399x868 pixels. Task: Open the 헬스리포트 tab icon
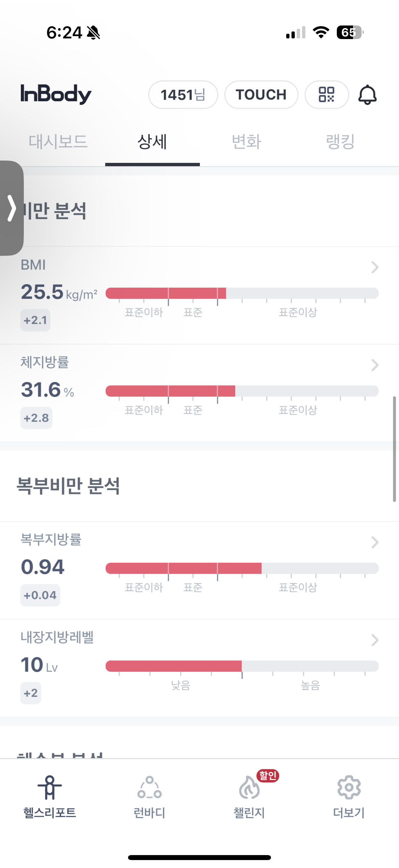(x=50, y=787)
